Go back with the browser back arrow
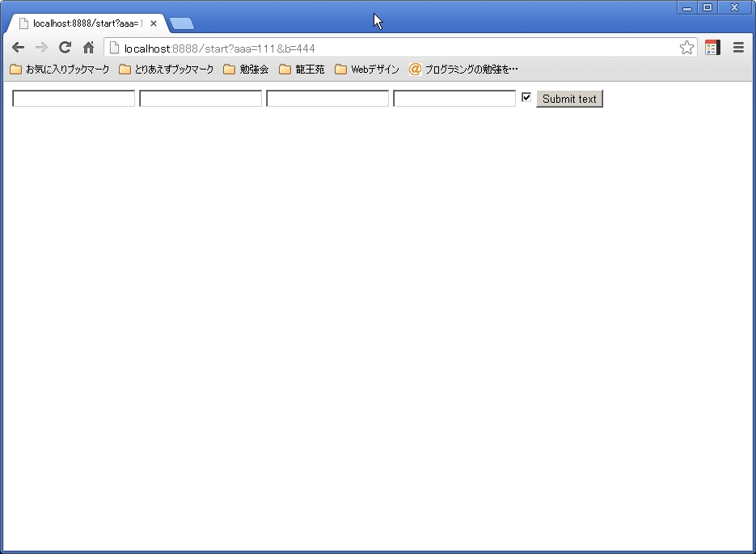 click(19, 47)
